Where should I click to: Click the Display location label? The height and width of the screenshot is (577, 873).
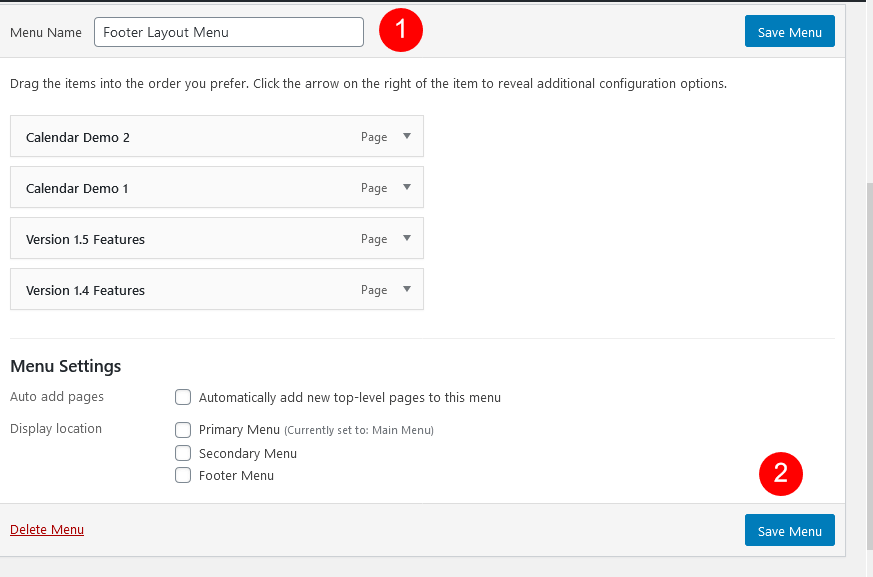[56, 428]
